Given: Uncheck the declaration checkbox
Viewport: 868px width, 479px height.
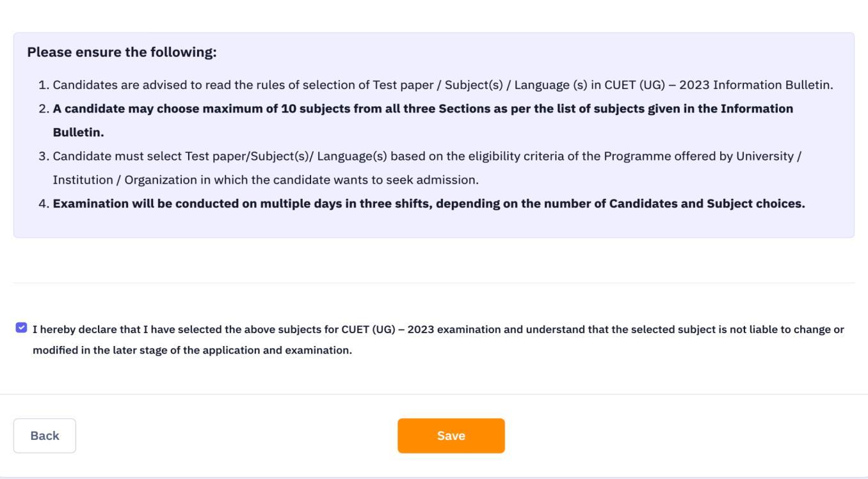Looking at the screenshot, I should click(21, 329).
